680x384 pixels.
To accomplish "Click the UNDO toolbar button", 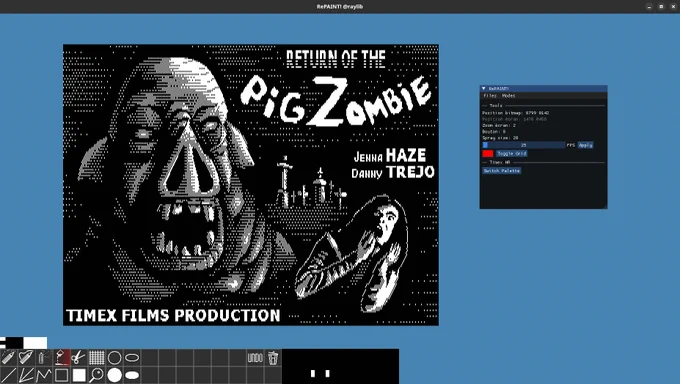I will pos(255,358).
